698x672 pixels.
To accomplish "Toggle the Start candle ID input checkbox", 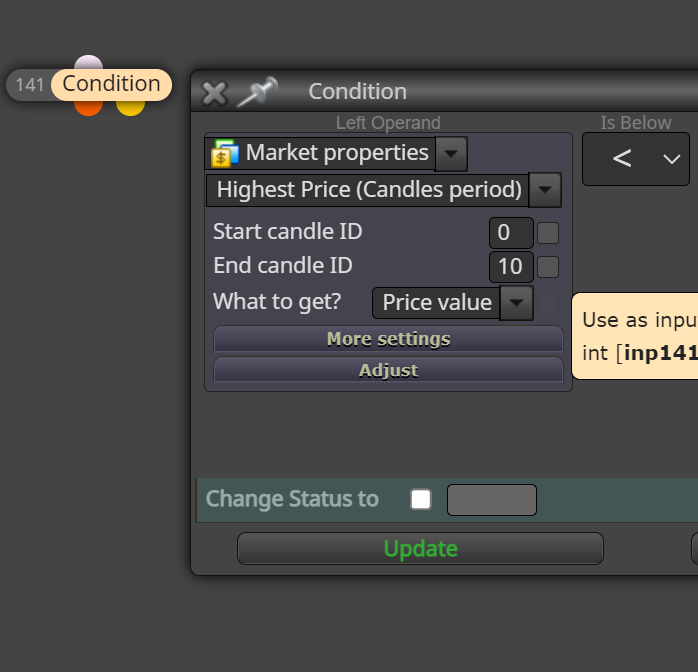I will (548, 233).
